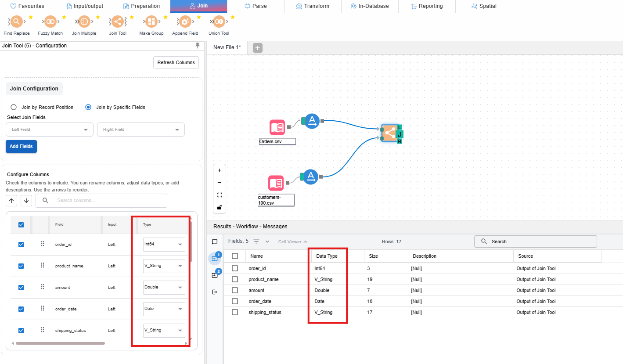Select Join by Record Position option
Image resolution: width=623 pixels, height=364 pixels.
click(x=14, y=107)
